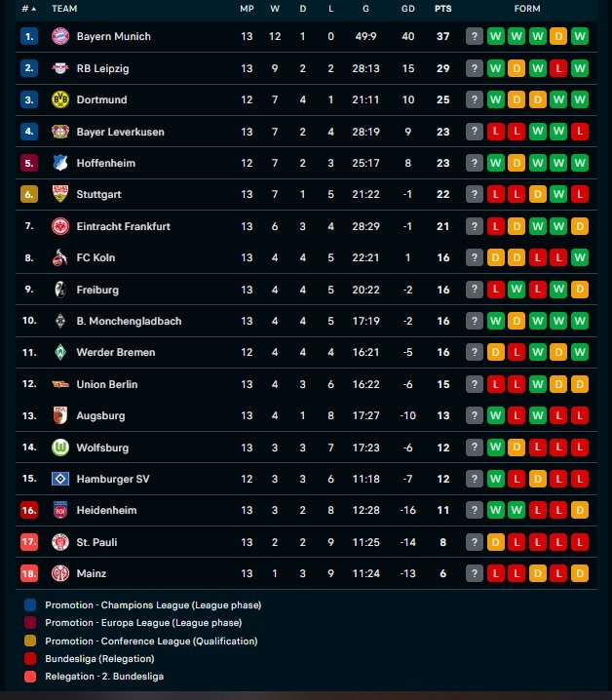
Task: Click the FORM column header
Action: 527,9
